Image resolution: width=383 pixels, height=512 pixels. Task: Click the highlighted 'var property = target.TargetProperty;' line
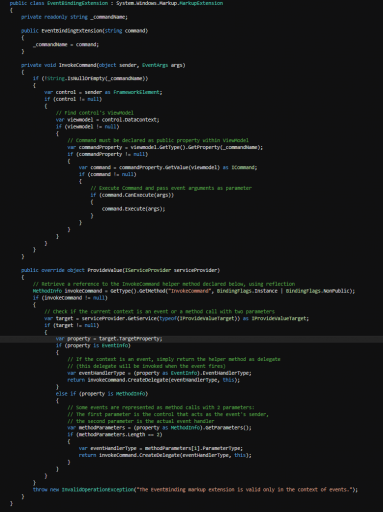tap(109, 339)
